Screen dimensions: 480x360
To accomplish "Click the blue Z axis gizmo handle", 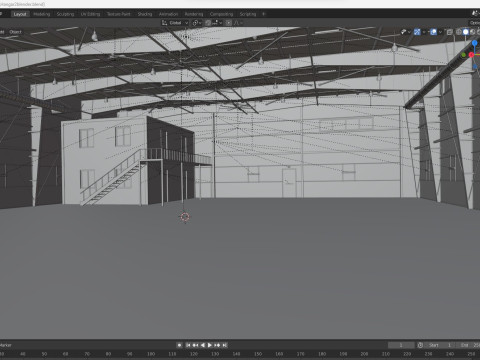I will (475, 43).
